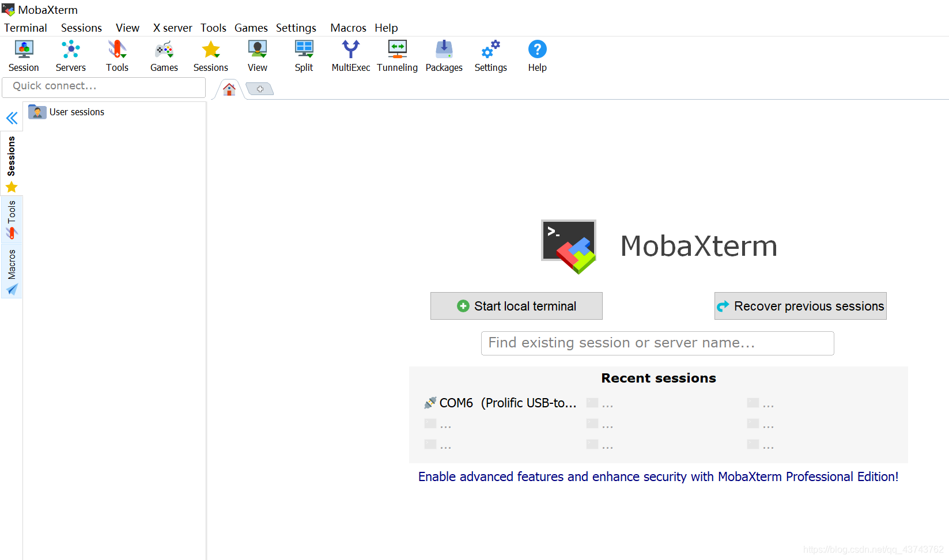Open the X server menu
The height and width of the screenshot is (560, 949).
(x=172, y=28)
